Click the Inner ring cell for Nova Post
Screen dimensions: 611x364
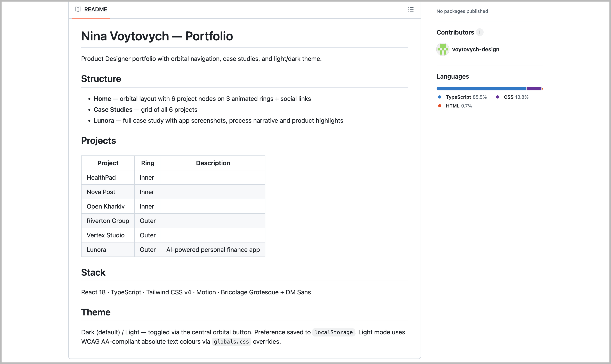(148, 192)
